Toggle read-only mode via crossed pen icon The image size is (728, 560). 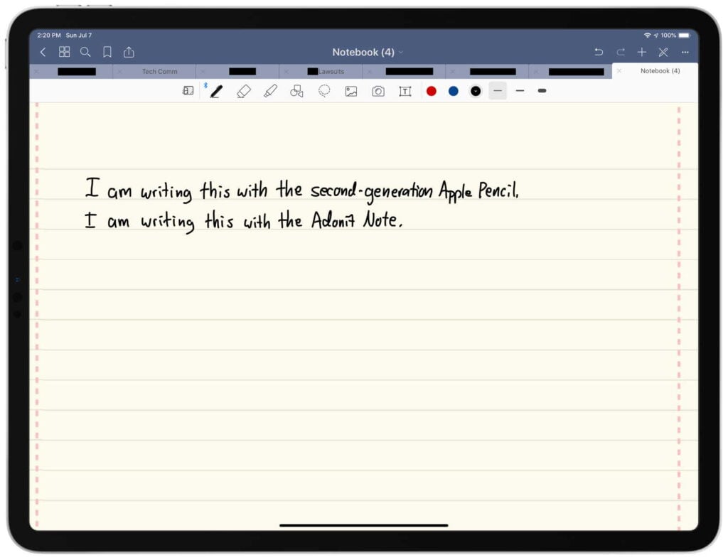(x=663, y=52)
